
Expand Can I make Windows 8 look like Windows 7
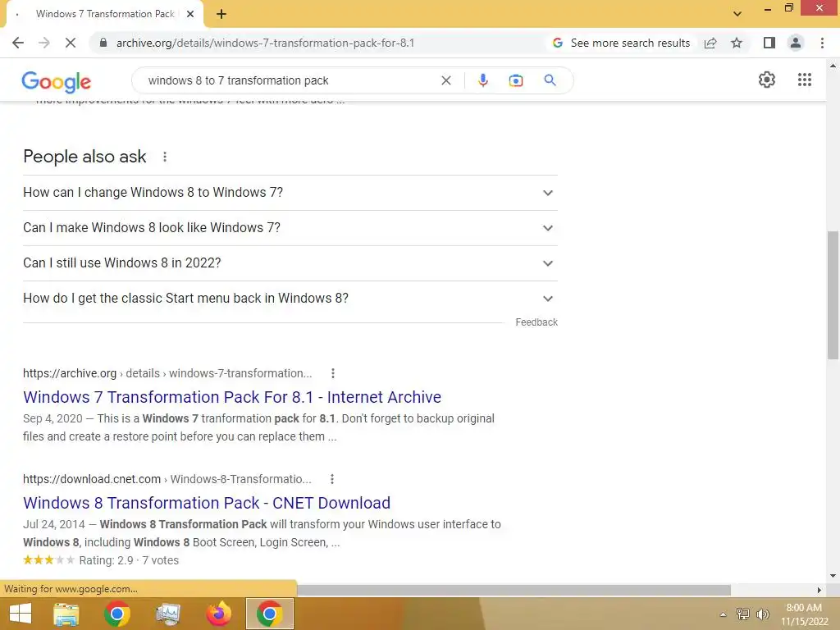click(x=290, y=228)
